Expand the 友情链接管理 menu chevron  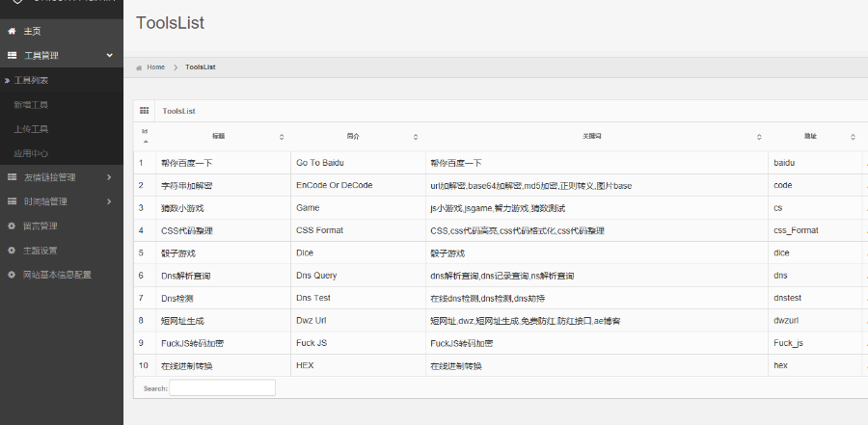pyautogui.click(x=109, y=177)
